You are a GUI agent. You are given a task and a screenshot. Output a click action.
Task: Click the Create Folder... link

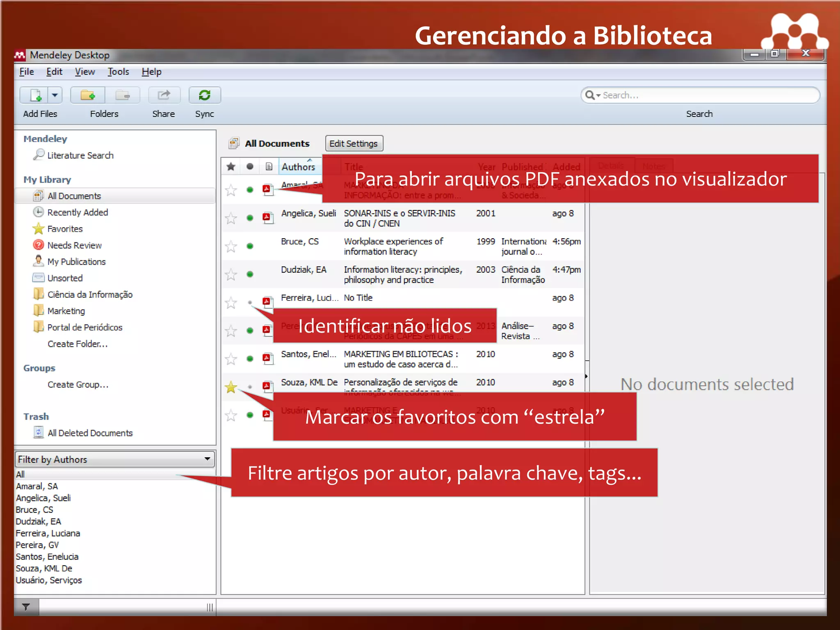78,344
